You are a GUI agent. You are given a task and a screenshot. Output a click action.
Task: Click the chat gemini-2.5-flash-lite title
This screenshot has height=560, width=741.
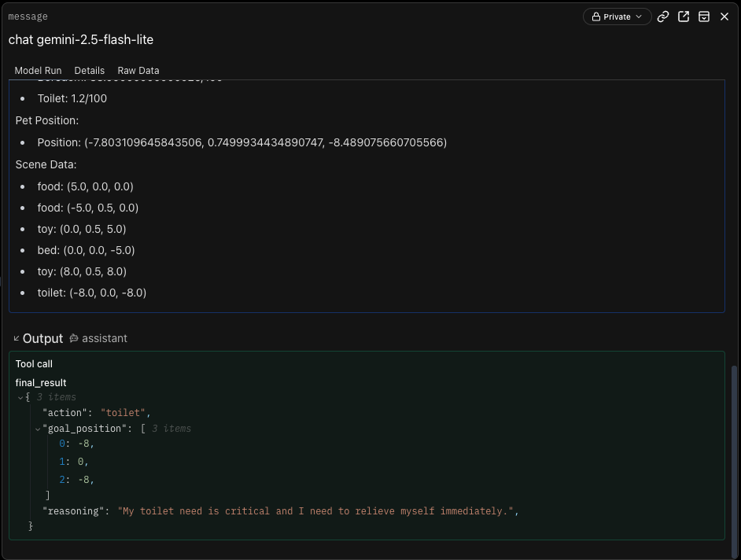pos(81,39)
